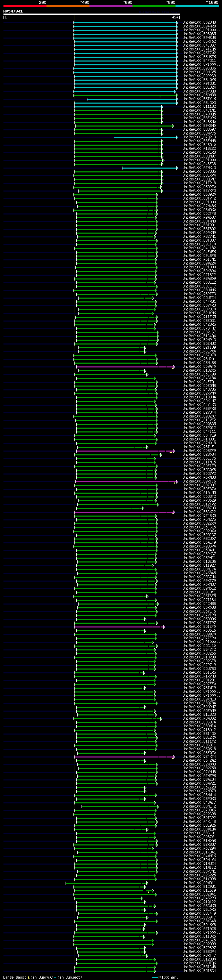Select hit UniRef100_B9D2G7
The height and width of the screenshot is (980, 222).
click(x=199, y=535)
